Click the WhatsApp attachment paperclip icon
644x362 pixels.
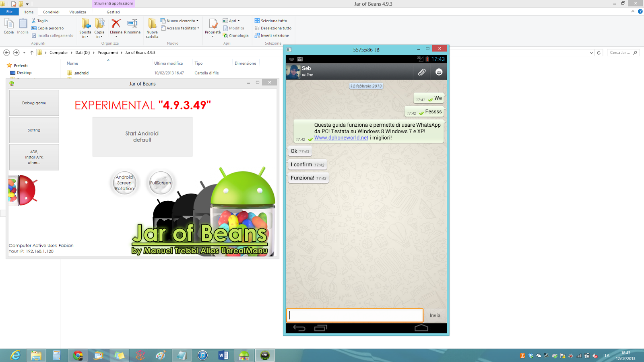pos(421,72)
